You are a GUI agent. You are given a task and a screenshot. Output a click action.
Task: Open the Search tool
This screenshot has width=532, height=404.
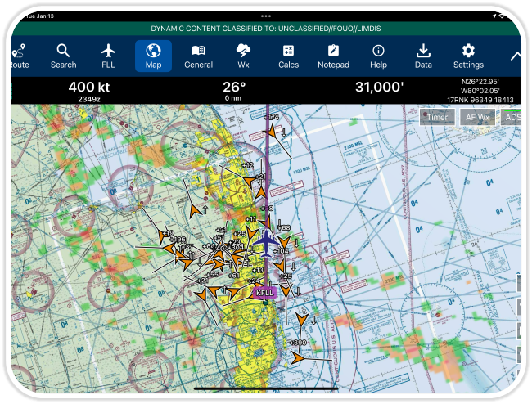pos(63,56)
